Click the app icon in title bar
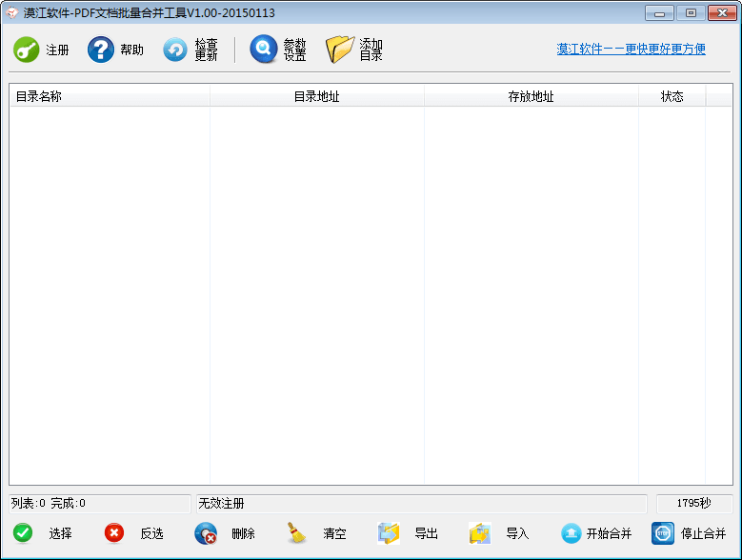This screenshot has height=560, width=742. click(x=12, y=12)
